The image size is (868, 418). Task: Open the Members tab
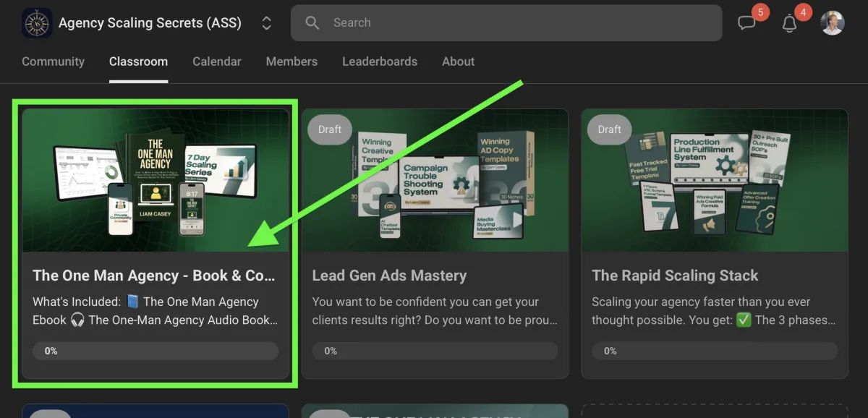(292, 61)
